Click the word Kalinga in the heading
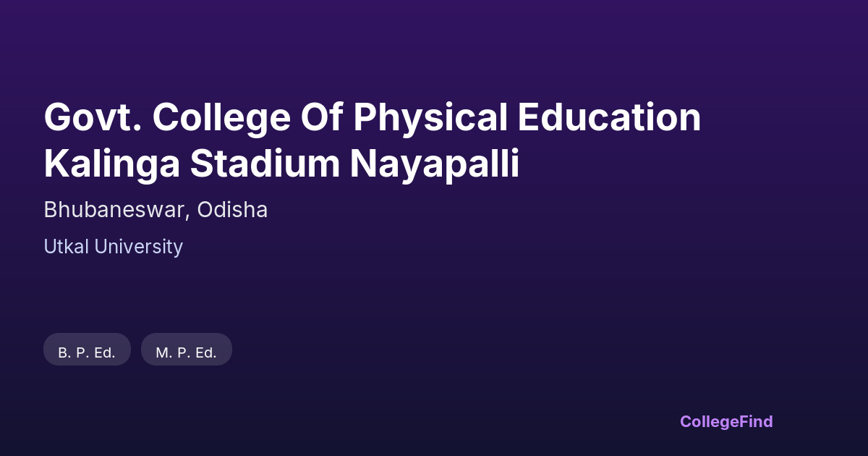868x456 pixels. [x=111, y=164]
